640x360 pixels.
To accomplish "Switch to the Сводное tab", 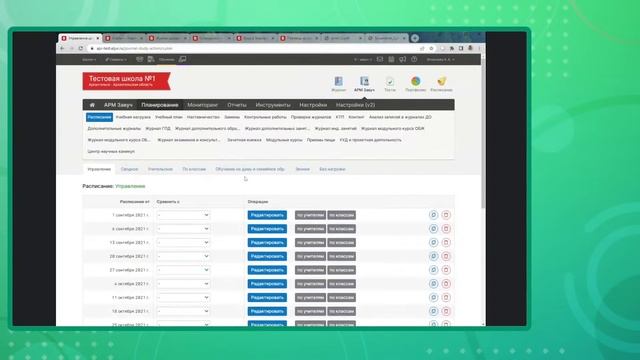I will [x=129, y=169].
